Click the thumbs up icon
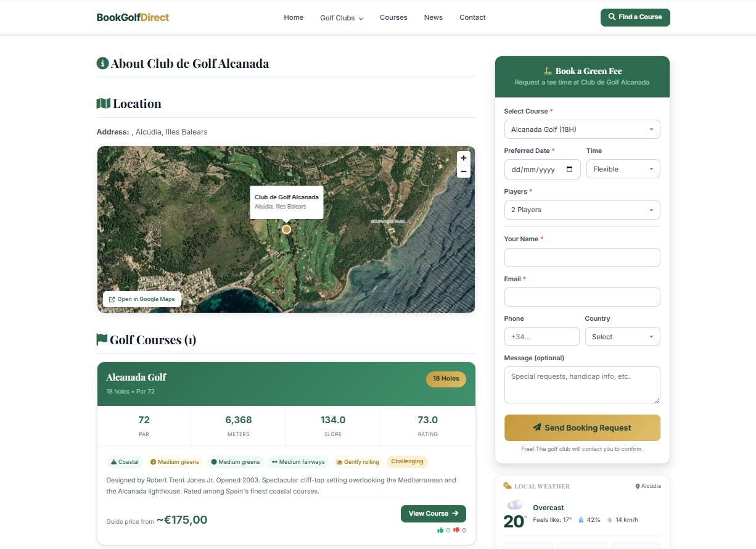Screen dimensions: 756x549 [x=440, y=530]
